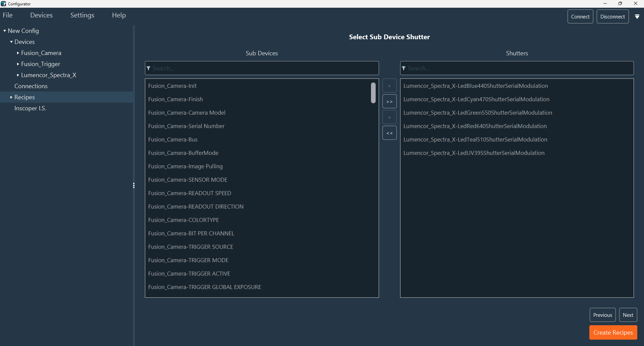Expand the Fusion_Camera tree node

18,53
